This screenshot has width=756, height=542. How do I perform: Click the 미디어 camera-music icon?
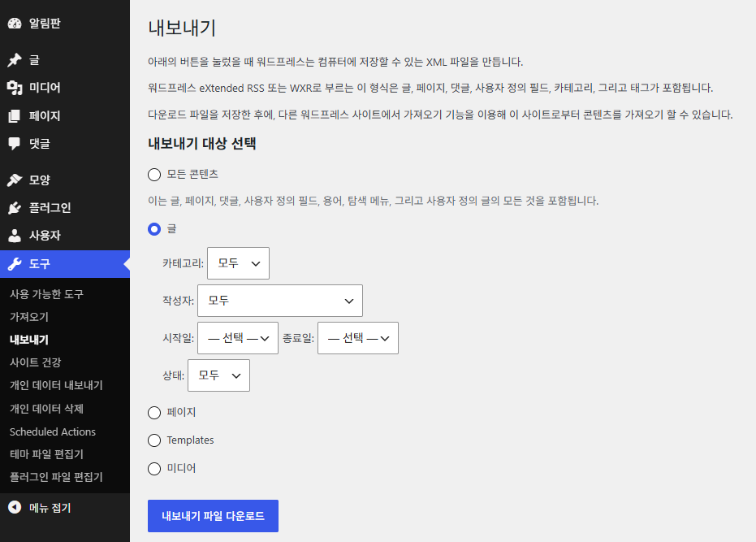[x=15, y=88]
